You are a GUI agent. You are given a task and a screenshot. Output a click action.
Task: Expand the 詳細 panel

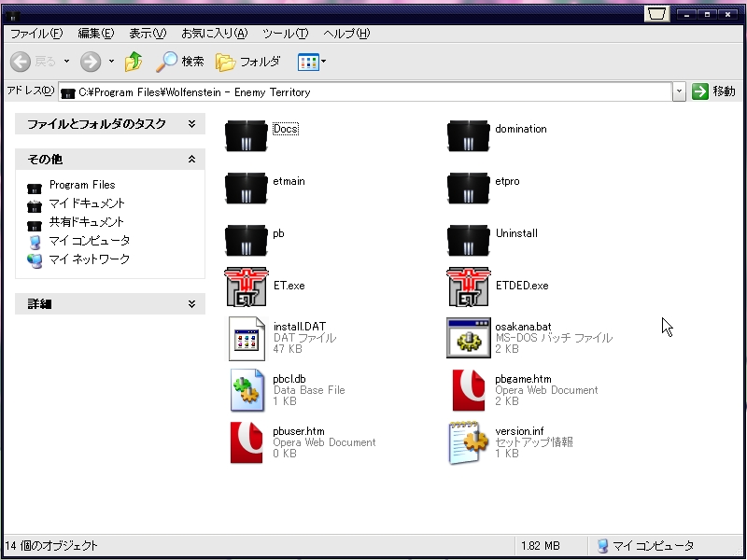[110, 304]
